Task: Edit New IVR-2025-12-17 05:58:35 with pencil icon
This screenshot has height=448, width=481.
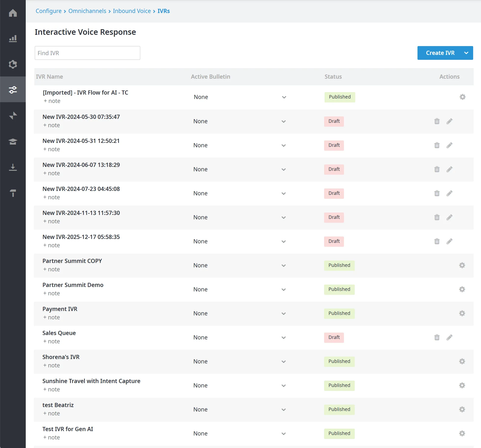Action: point(449,241)
